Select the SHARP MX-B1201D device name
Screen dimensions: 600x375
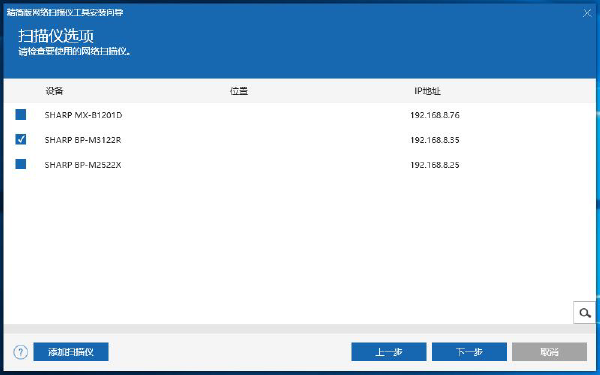click(x=83, y=115)
